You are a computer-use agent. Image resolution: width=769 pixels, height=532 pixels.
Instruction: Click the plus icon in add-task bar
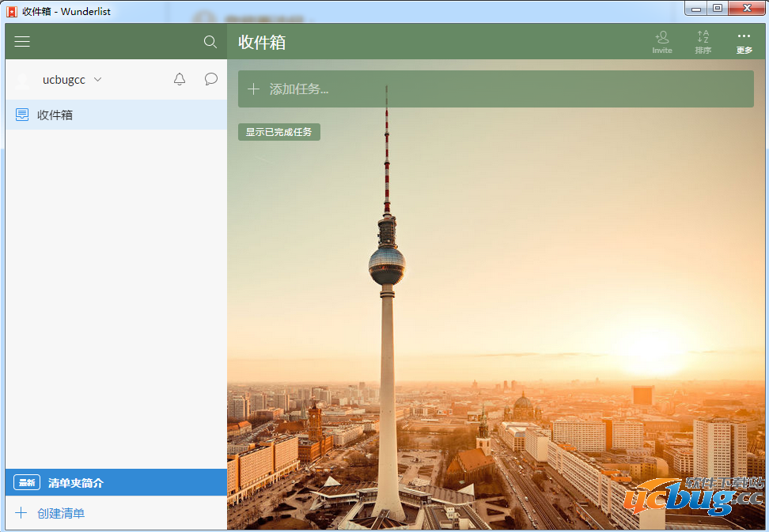[253, 89]
